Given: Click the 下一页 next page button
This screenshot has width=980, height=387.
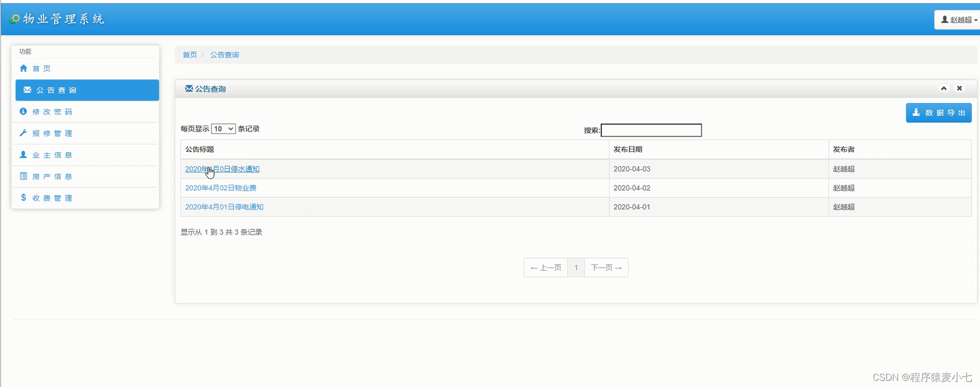Looking at the screenshot, I should [x=606, y=268].
